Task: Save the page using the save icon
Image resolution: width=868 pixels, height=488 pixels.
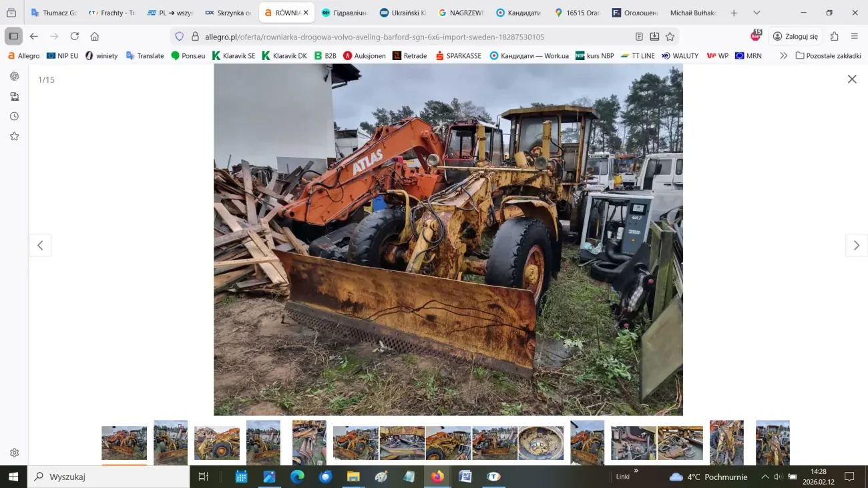Action: pos(656,37)
